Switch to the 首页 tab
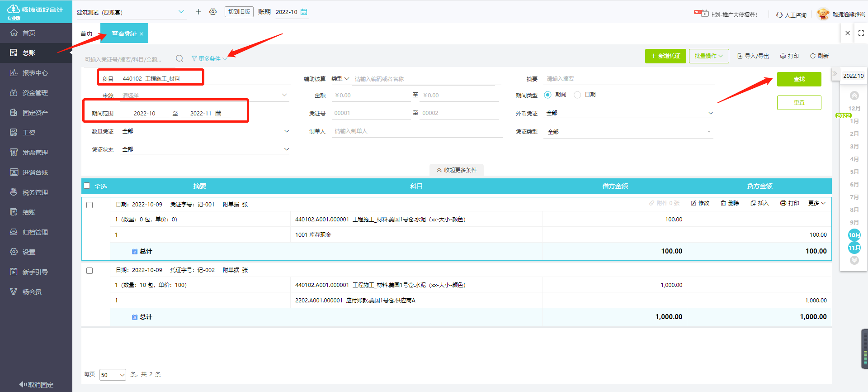This screenshot has height=392, width=868. click(x=86, y=33)
